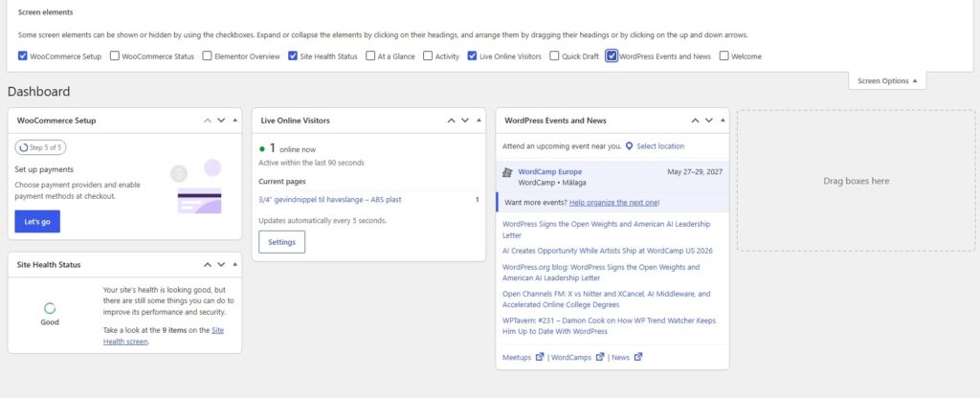The width and height of the screenshot is (980, 398).
Task: Click Help organize the next one link
Action: click(x=613, y=203)
